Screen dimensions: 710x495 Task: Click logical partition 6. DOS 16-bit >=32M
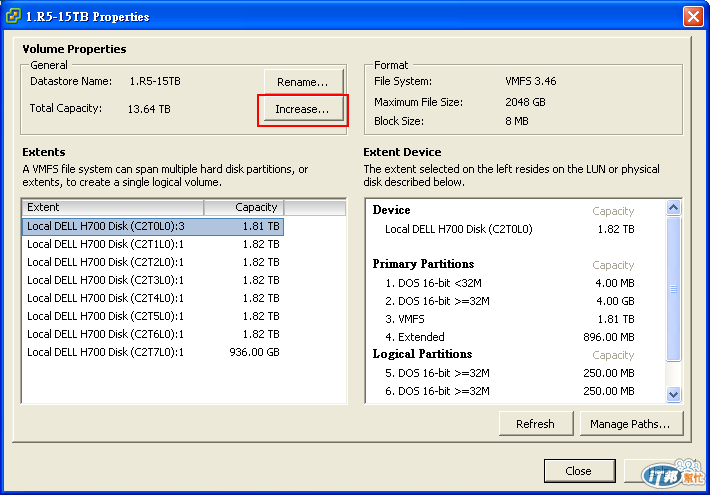point(437,391)
